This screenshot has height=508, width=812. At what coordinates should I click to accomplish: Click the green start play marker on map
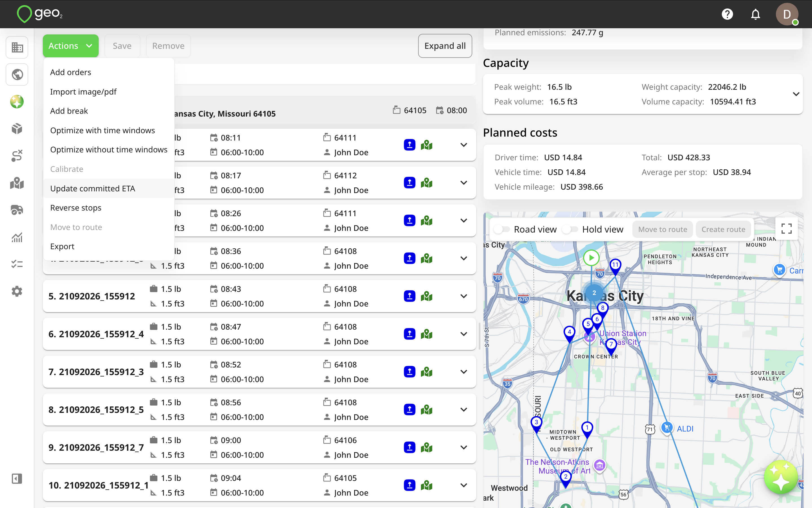591,258
